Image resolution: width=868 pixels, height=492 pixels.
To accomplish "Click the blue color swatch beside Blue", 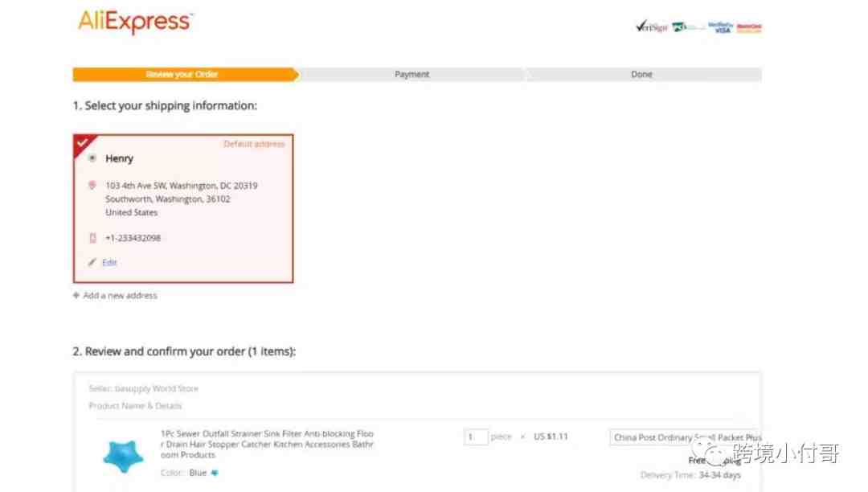I will pyautogui.click(x=215, y=474).
